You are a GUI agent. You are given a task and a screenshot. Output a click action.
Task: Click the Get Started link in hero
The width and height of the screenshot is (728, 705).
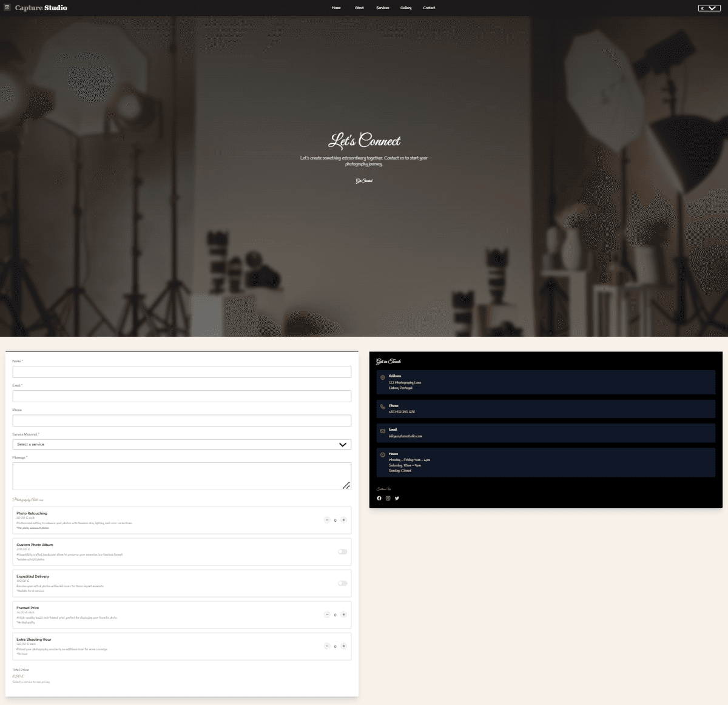(364, 181)
